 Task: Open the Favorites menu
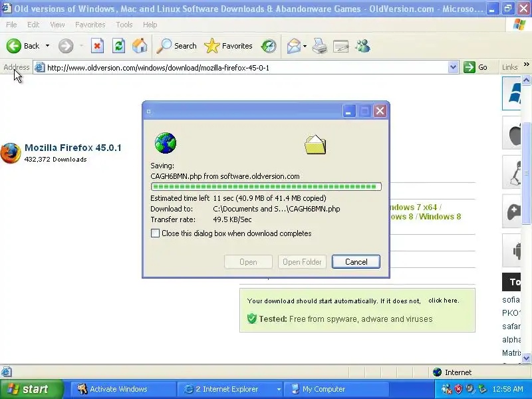90,25
